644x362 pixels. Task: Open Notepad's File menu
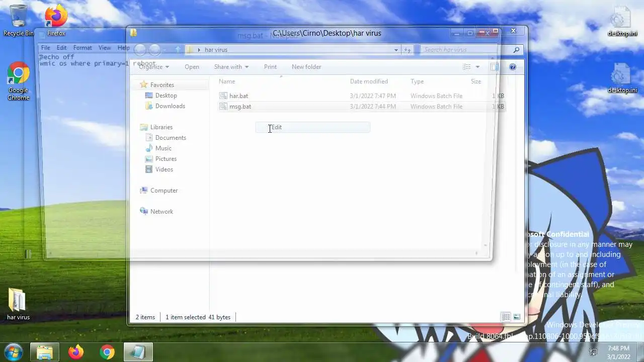click(46, 48)
